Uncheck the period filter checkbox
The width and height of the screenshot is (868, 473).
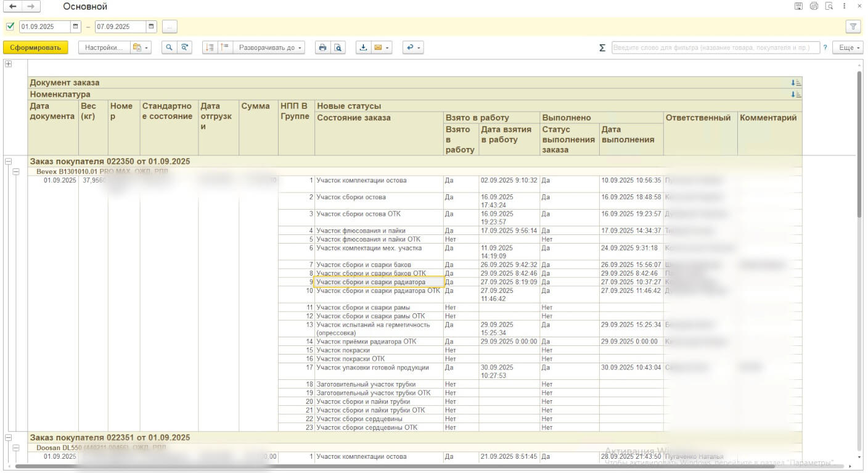click(x=10, y=27)
